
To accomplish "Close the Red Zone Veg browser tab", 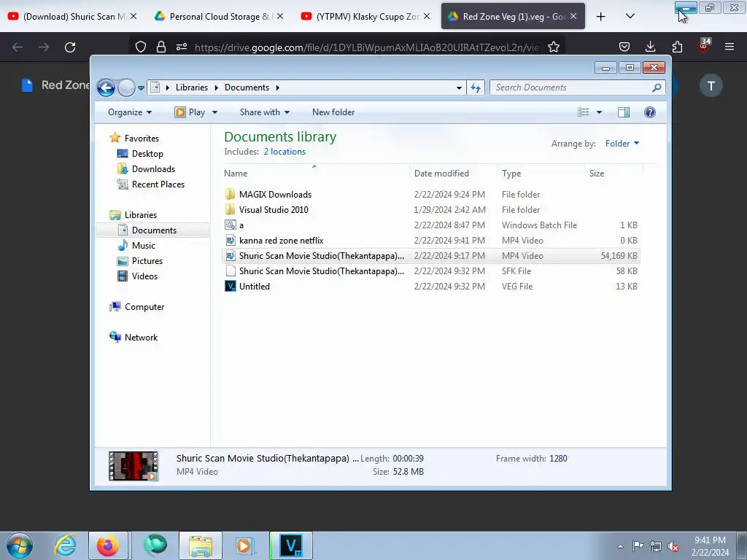I will point(573,16).
